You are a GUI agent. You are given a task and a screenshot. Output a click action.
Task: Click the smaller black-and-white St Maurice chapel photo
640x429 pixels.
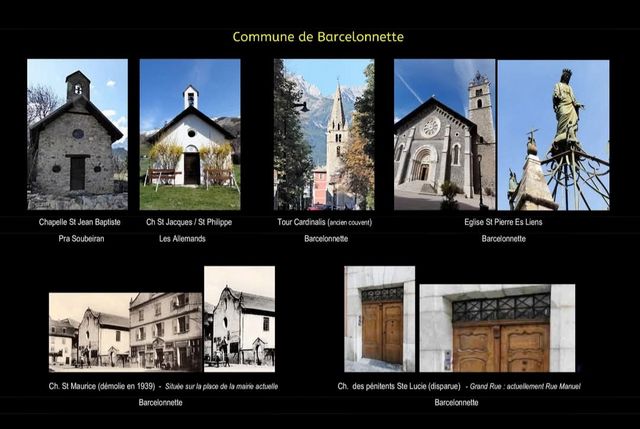[239, 316]
